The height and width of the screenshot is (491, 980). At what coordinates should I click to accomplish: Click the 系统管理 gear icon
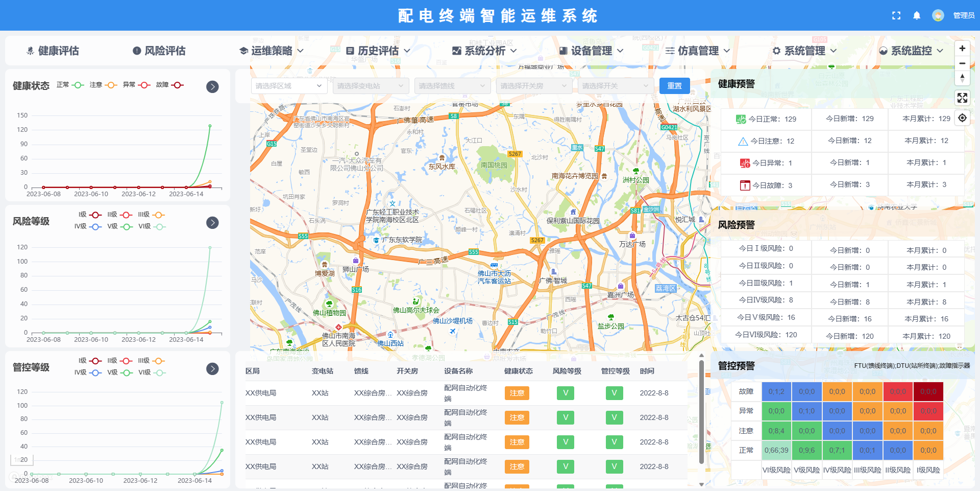pos(776,51)
